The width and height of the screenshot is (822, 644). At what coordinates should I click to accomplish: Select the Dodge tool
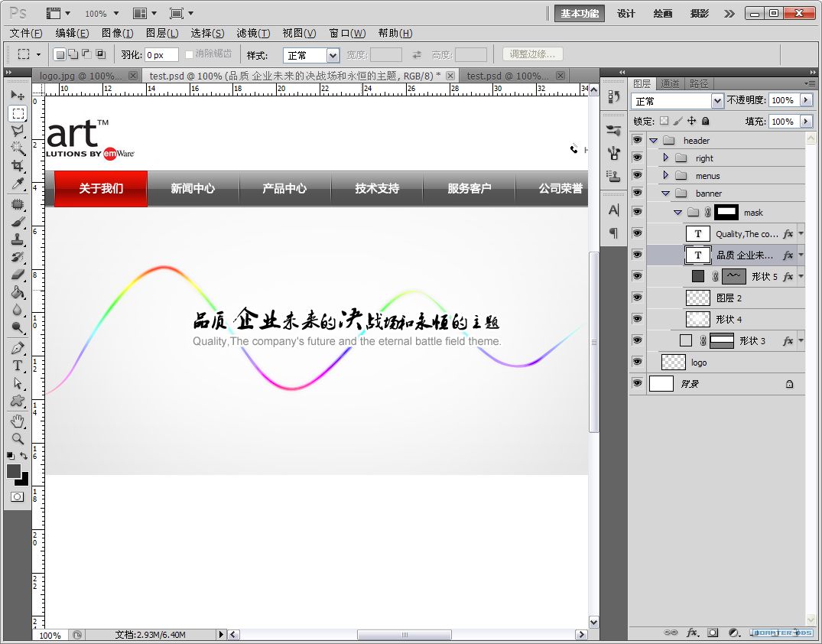tap(18, 328)
